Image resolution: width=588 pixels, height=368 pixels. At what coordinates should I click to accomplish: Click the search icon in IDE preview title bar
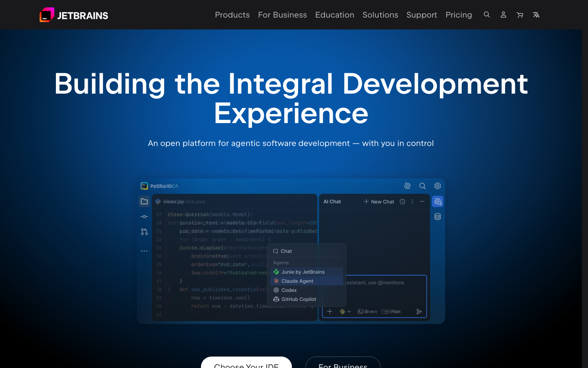click(423, 186)
